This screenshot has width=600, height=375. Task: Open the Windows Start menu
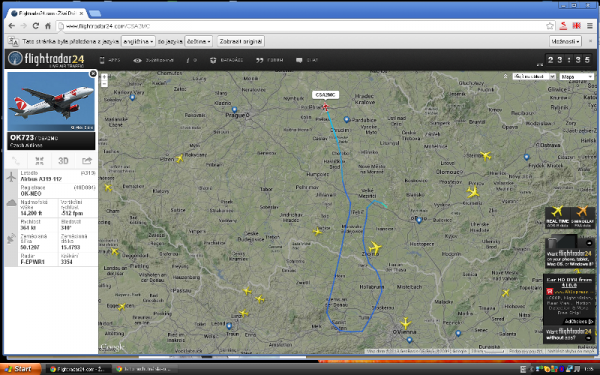[20, 369]
